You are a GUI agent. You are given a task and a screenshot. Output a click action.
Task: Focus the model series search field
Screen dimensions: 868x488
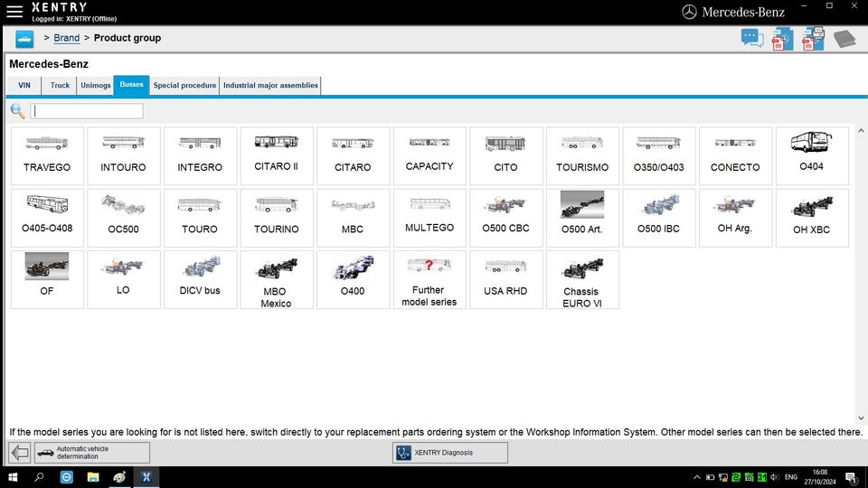(87, 111)
